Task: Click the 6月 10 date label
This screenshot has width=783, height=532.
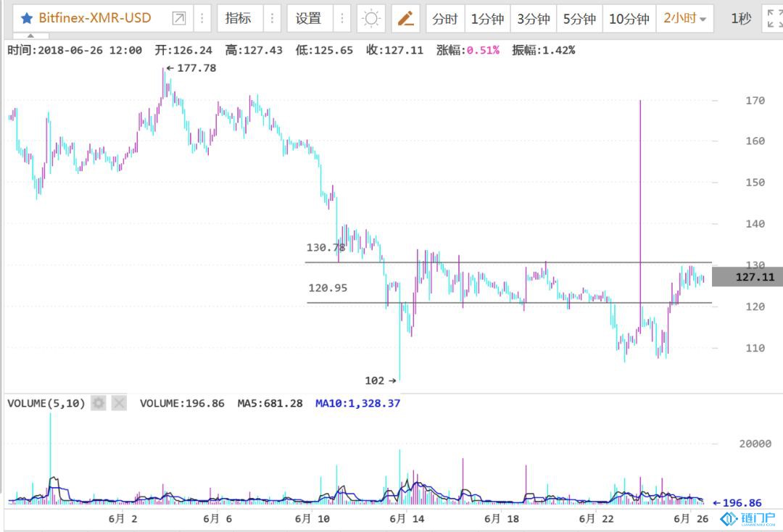Action: [x=312, y=518]
